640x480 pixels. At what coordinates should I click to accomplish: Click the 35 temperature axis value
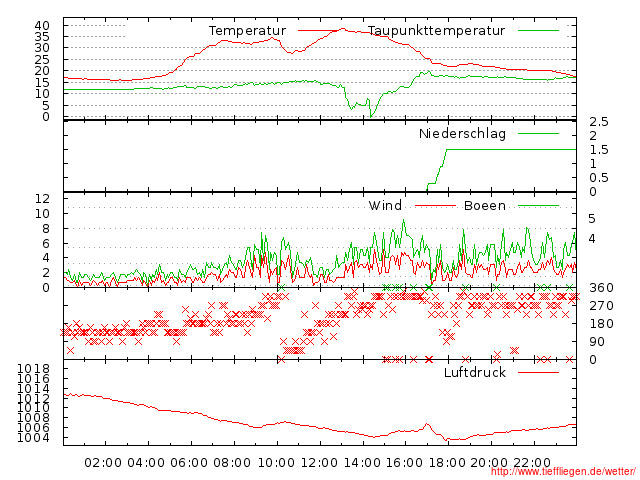coord(42,37)
